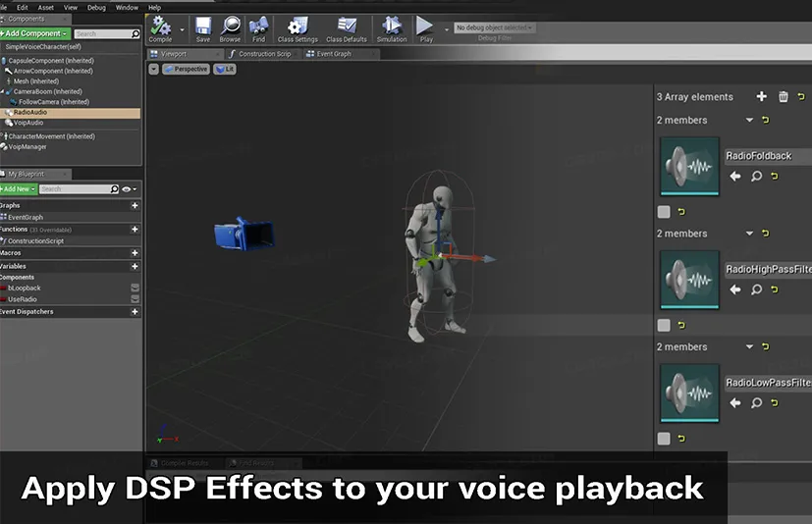This screenshot has height=524, width=812.
Task: Open Class Settings
Action: (x=298, y=29)
